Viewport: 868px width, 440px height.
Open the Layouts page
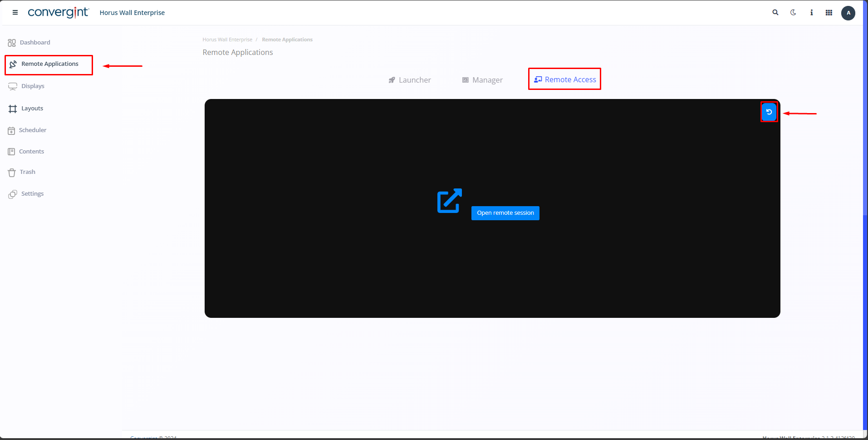tap(32, 109)
